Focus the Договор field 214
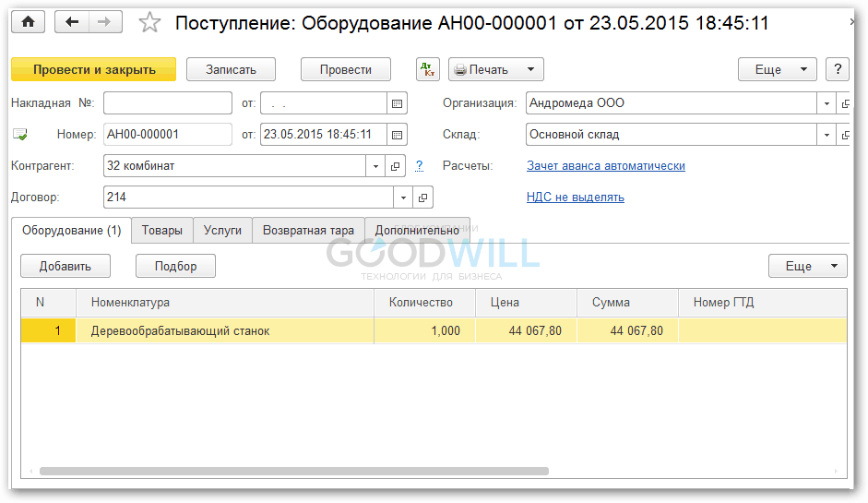Screen dimensions: 868x503 tap(248, 198)
